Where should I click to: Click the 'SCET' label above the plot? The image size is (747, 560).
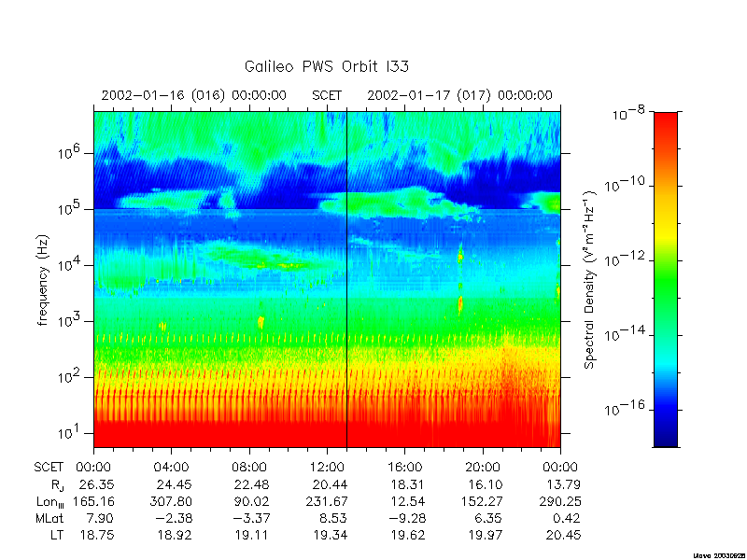tap(327, 95)
